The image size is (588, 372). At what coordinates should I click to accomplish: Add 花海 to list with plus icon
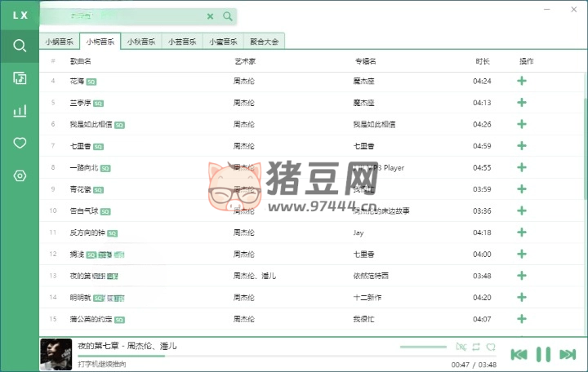522,81
